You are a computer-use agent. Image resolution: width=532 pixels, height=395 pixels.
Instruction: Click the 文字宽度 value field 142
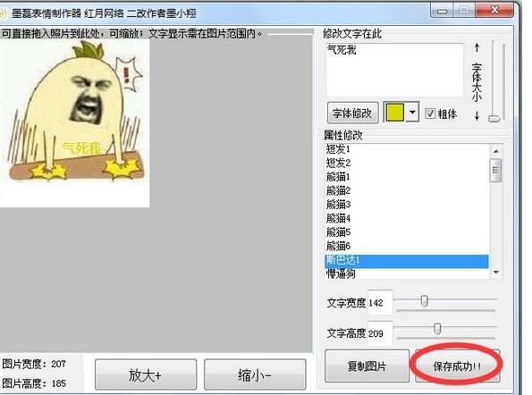pos(380,302)
